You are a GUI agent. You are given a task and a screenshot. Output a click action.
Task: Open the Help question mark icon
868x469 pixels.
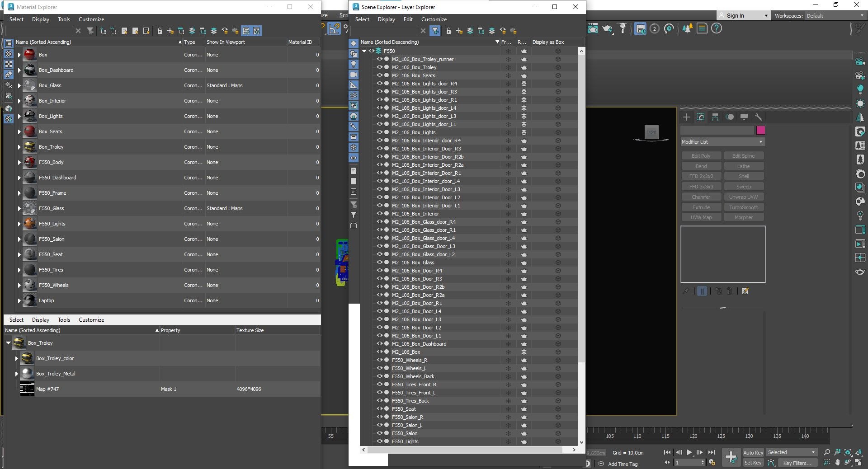(717, 28)
